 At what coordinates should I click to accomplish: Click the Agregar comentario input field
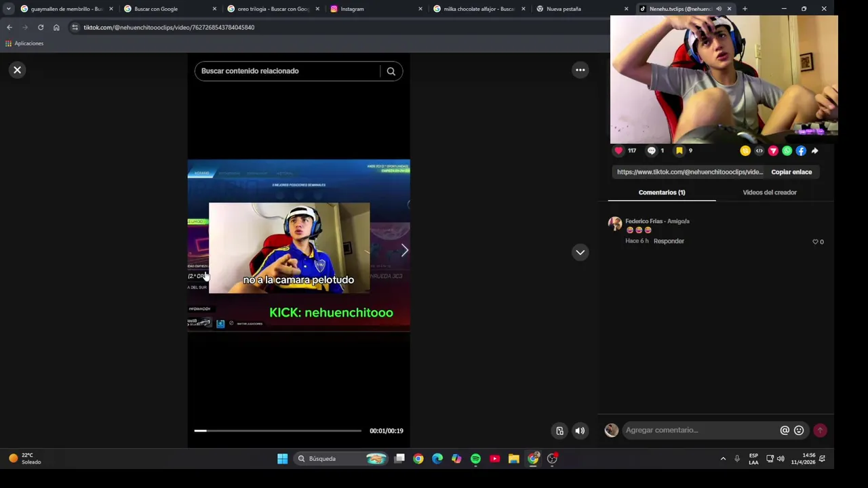[701, 430]
